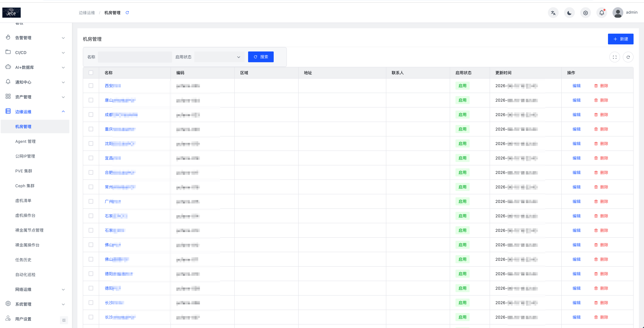
Task: Click the 系统管理 gear icon
Action: (x=8, y=303)
